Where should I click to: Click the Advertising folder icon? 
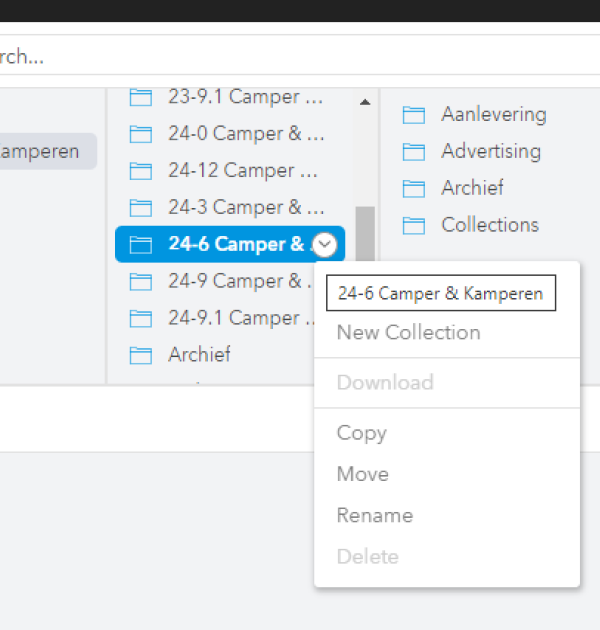414,152
